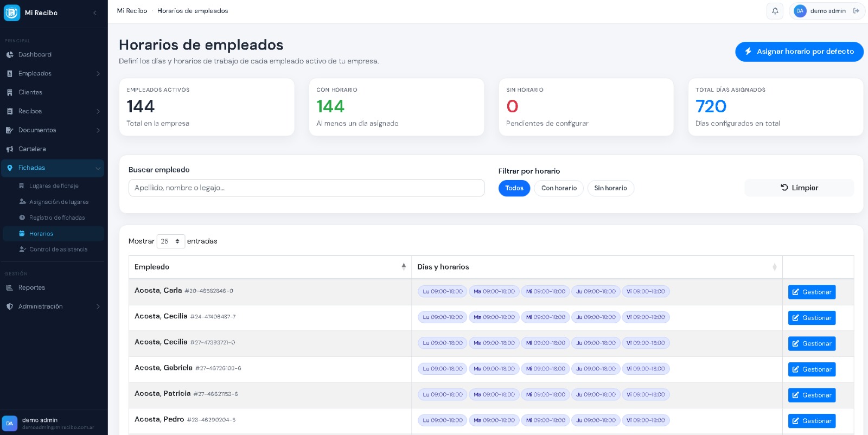The image size is (868, 435).
Task: Click the Recibos sidebar icon
Action: (9, 111)
